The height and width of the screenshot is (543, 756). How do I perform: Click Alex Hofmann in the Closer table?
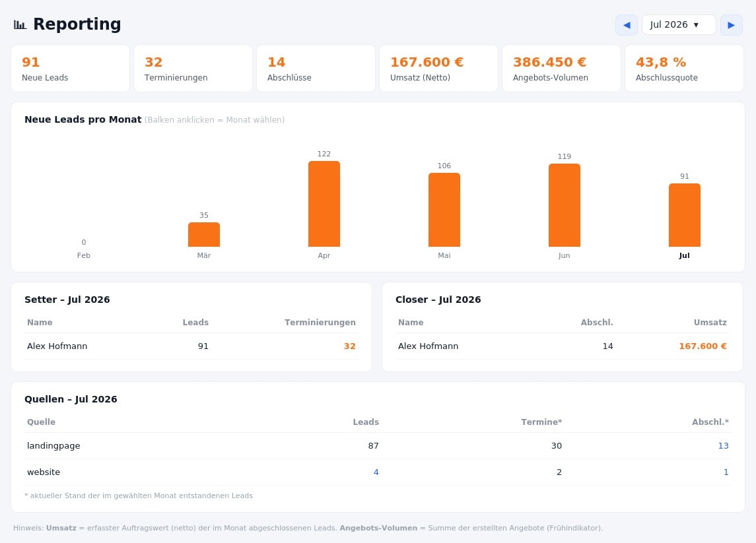[x=428, y=346]
